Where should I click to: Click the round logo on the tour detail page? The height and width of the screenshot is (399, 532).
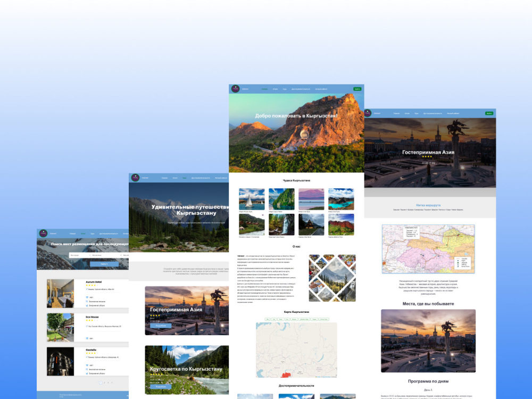coord(368,113)
